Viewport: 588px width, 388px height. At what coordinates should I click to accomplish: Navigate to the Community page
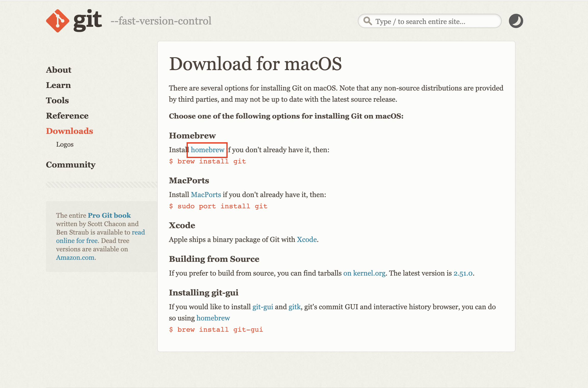pos(71,165)
